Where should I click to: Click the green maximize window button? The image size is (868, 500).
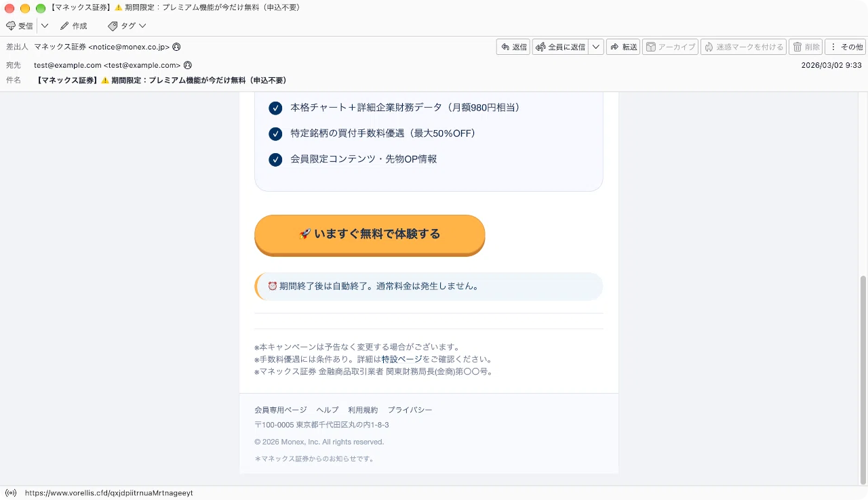click(x=41, y=8)
